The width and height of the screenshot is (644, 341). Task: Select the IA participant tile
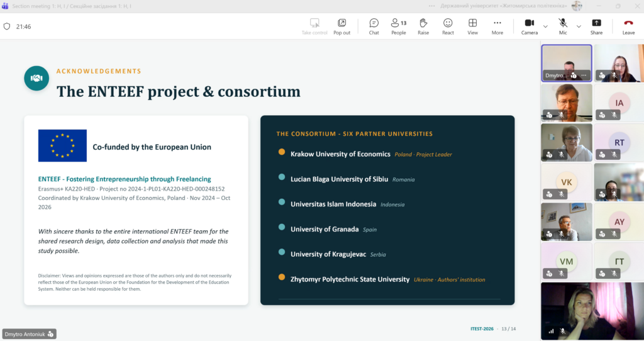click(x=619, y=103)
